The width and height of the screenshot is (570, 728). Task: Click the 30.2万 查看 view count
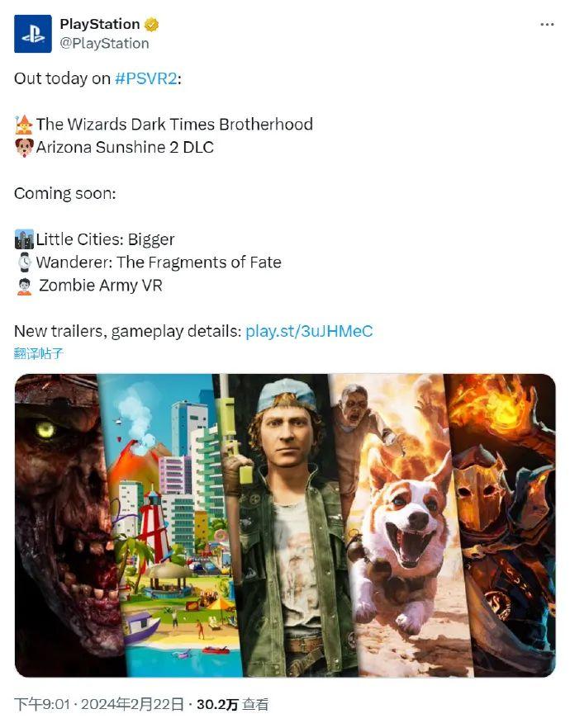point(232,705)
